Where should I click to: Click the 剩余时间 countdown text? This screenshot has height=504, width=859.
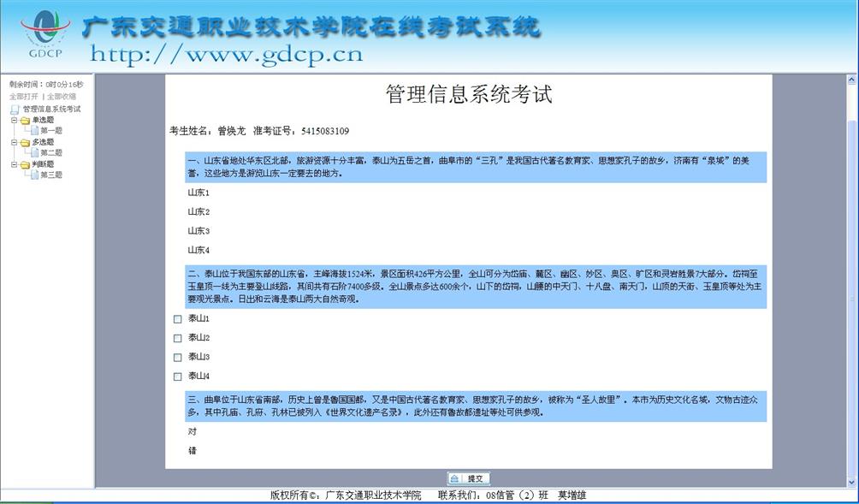pyautogui.click(x=46, y=85)
